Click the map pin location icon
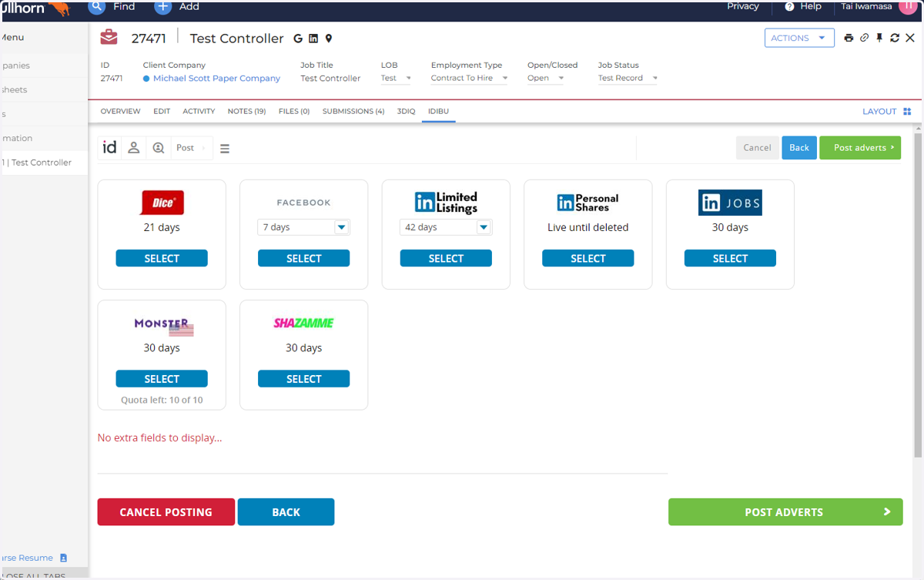 (329, 39)
